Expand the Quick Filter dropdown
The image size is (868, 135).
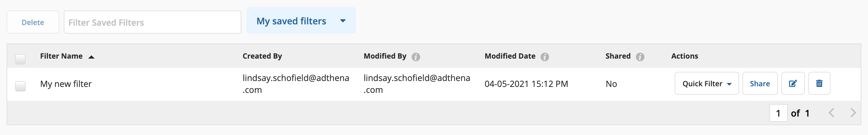707,83
